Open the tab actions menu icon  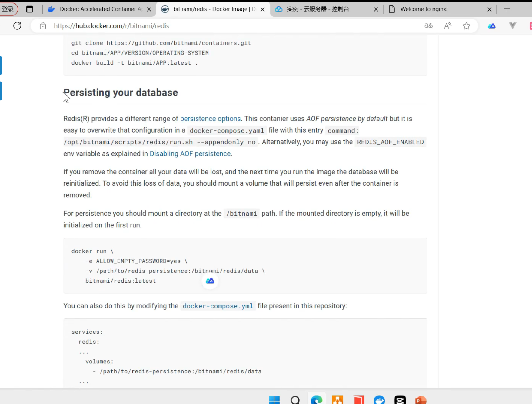(x=29, y=9)
